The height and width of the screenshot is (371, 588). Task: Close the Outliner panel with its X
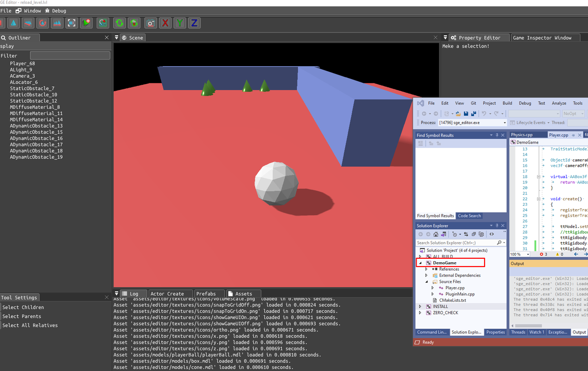coord(107,38)
